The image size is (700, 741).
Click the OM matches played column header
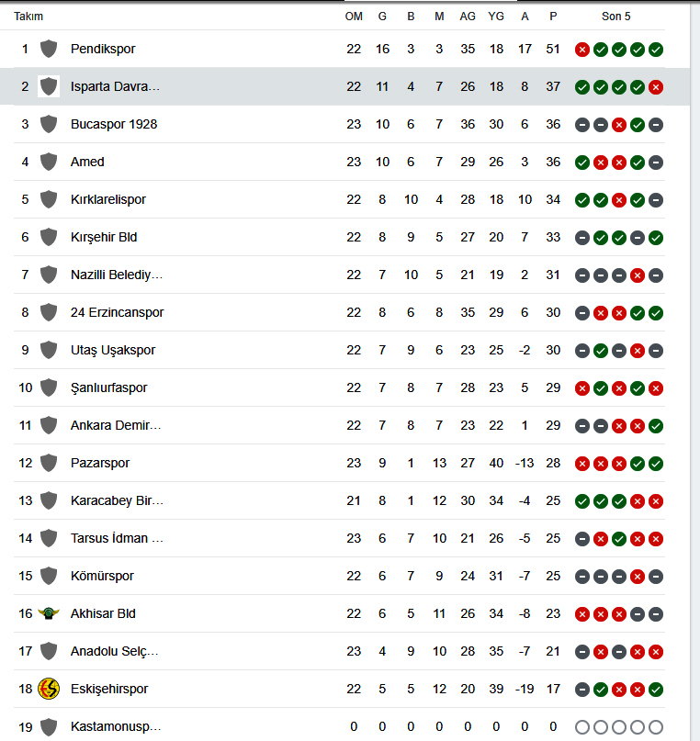click(x=354, y=17)
